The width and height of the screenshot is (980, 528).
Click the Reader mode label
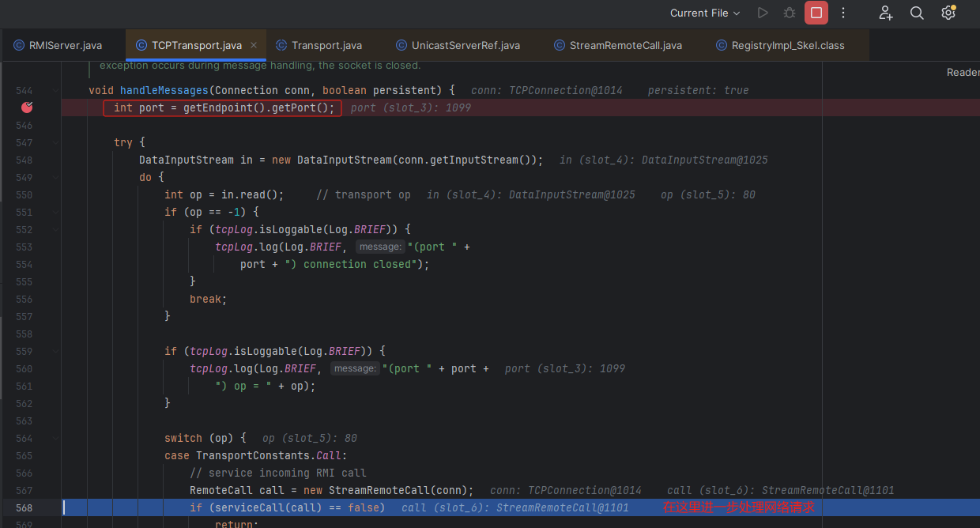pos(963,72)
